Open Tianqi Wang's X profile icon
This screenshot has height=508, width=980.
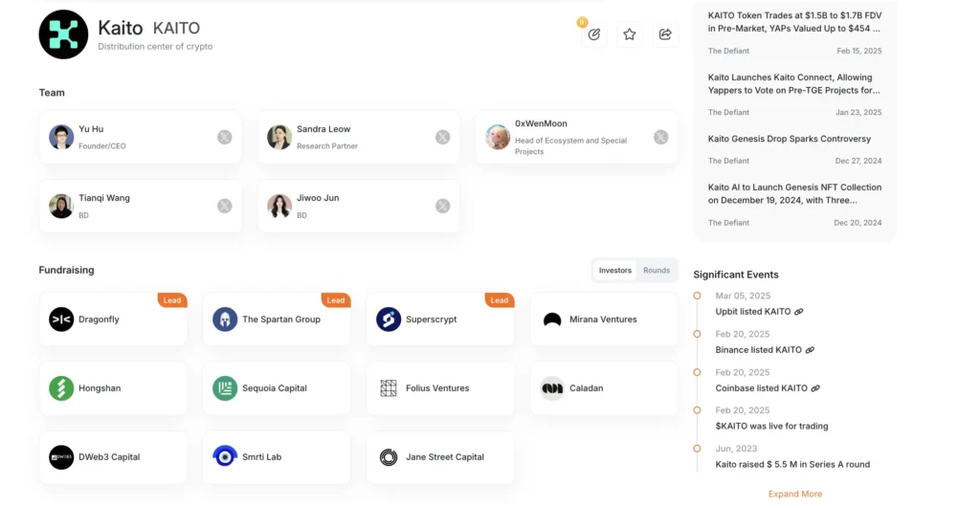point(224,207)
